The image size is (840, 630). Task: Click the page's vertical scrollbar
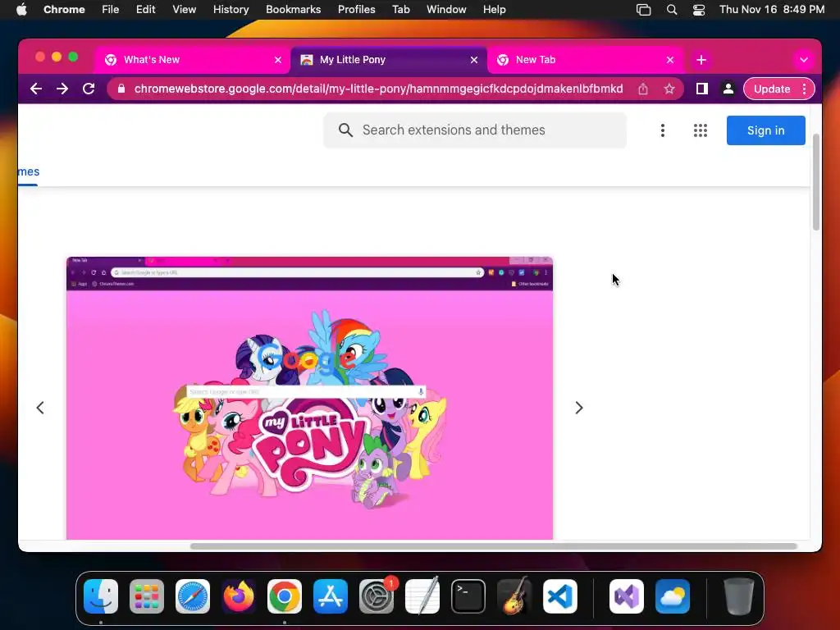816,182
